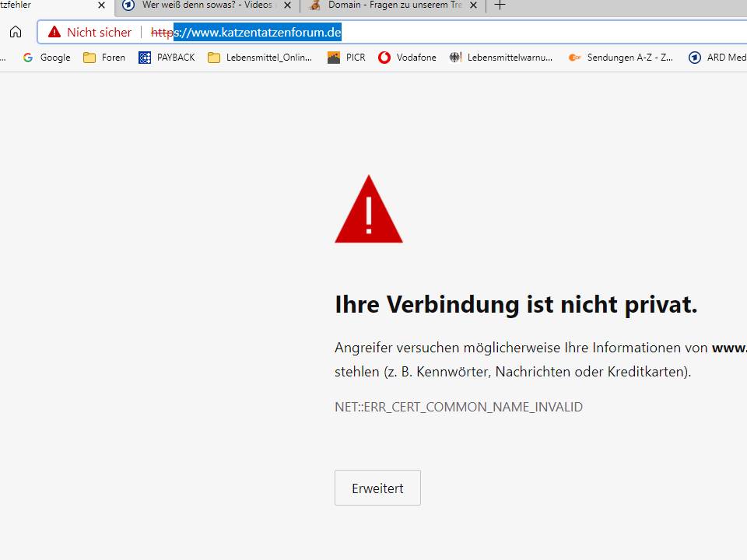
Task: Switch to 'Wer weiß denn sowas?' tab
Action: [200, 5]
